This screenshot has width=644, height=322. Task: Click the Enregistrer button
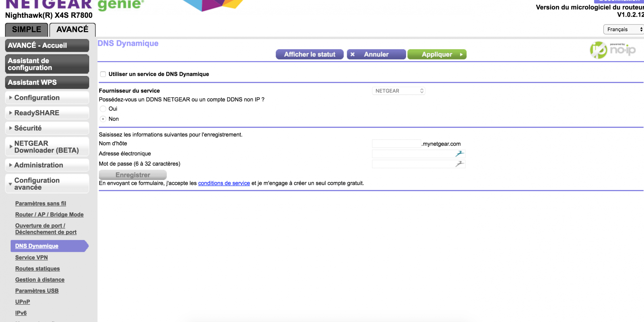coord(133,175)
